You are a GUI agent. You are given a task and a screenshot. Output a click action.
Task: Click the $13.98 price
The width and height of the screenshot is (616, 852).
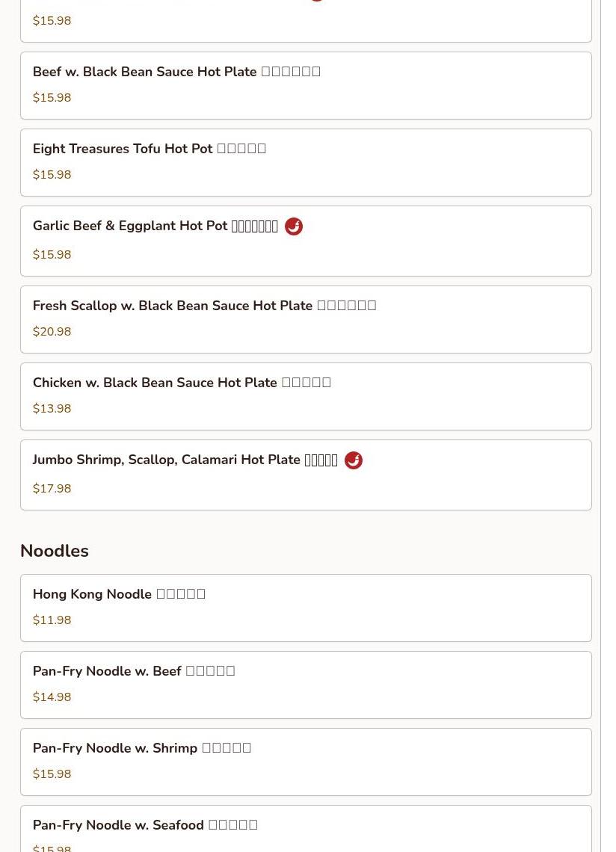pos(52,409)
